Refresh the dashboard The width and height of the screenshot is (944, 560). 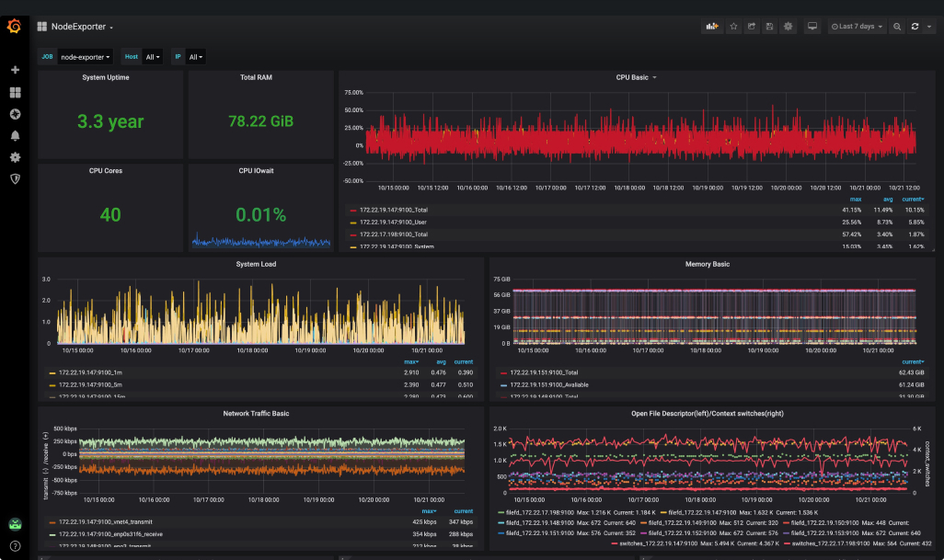click(914, 27)
